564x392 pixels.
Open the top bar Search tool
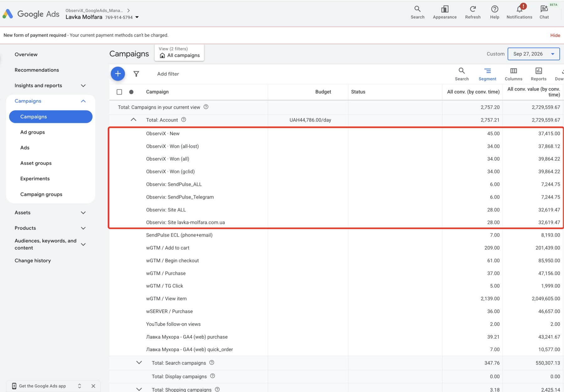[417, 13]
